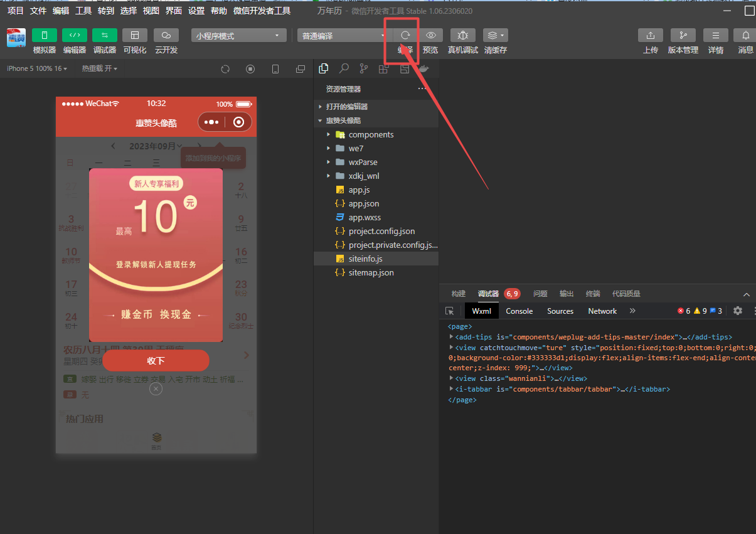The width and height of the screenshot is (756, 534).
Task: Open the iPhone 5 device dropdown
Action: click(x=37, y=68)
